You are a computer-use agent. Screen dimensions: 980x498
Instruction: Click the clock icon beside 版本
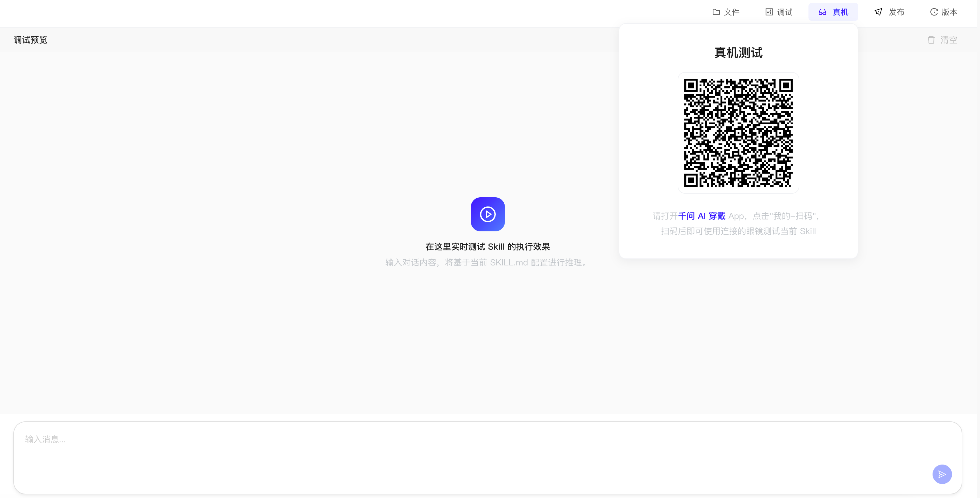(x=933, y=12)
